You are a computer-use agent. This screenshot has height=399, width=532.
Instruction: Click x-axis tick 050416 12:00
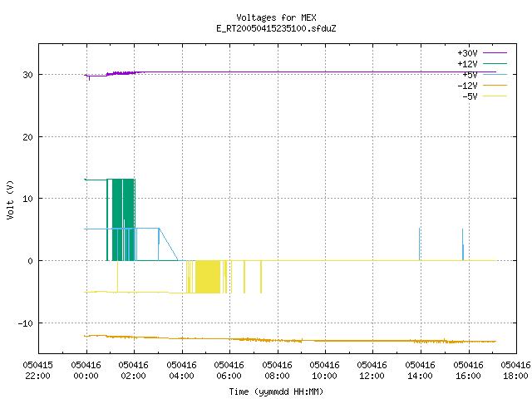click(x=372, y=371)
